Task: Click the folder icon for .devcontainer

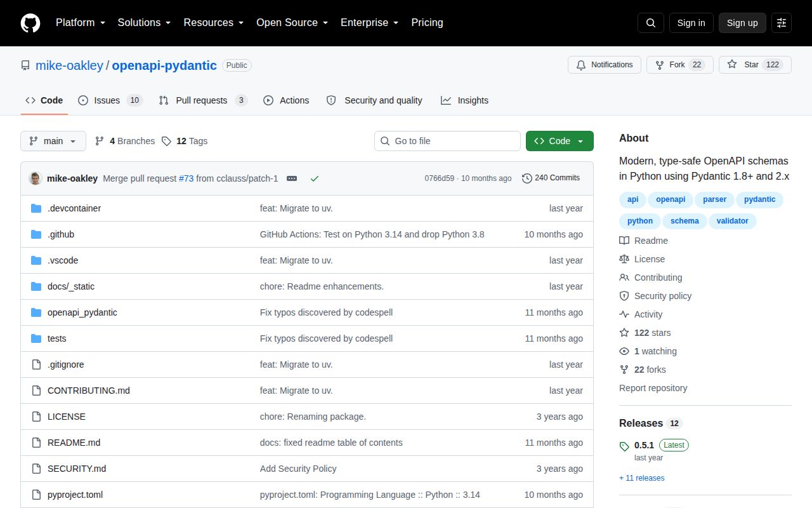Action: click(36, 208)
